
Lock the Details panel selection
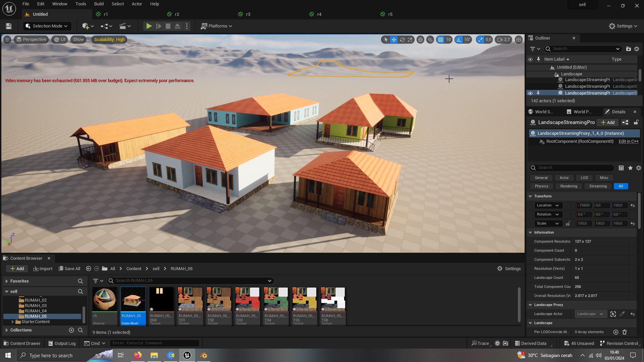[x=636, y=122]
